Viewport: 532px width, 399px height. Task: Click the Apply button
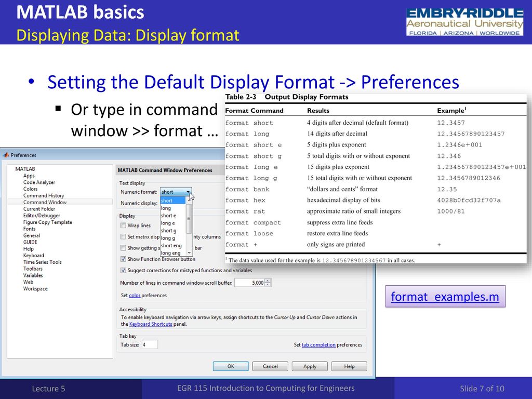pyautogui.click(x=310, y=366)
